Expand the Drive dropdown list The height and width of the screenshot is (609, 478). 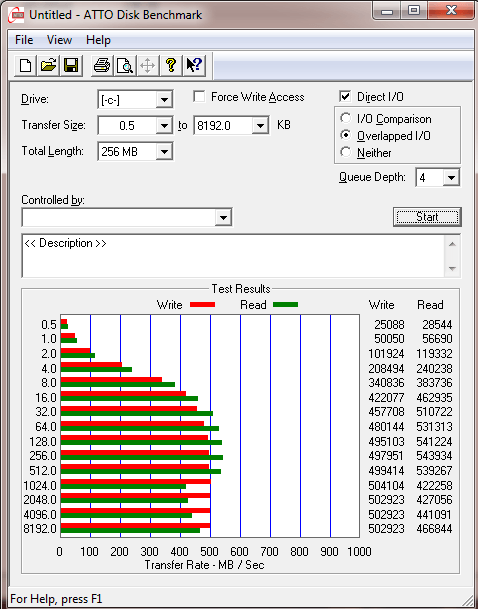click(x=164, y=100)
